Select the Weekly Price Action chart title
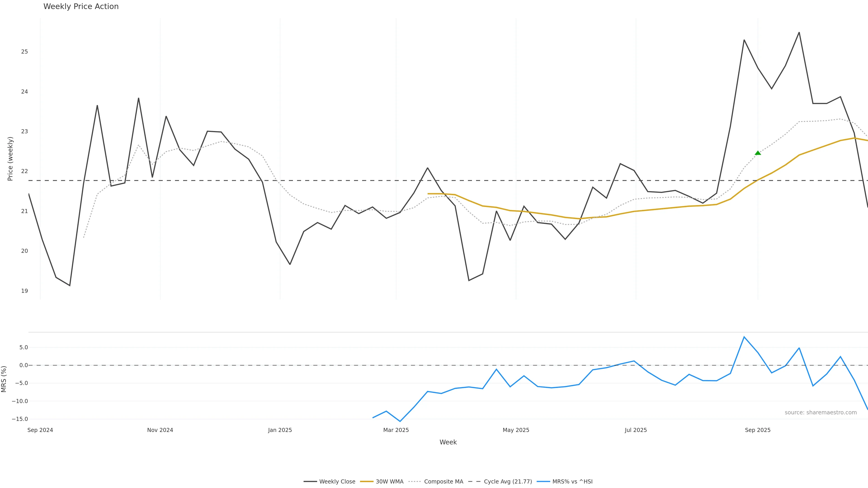 [x=81, y=6]
